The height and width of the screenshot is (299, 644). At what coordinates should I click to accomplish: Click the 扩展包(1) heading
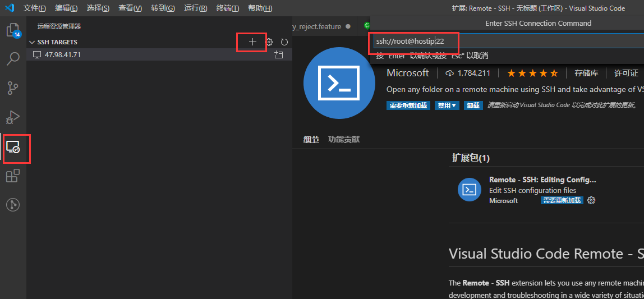[x=471, y=158]
